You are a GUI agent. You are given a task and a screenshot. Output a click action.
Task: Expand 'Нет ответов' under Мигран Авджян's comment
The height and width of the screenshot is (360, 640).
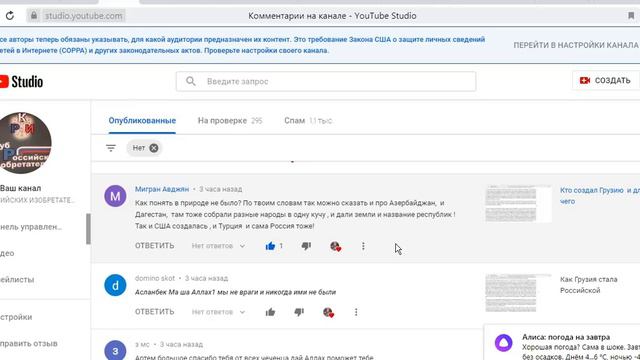point(218,246)
